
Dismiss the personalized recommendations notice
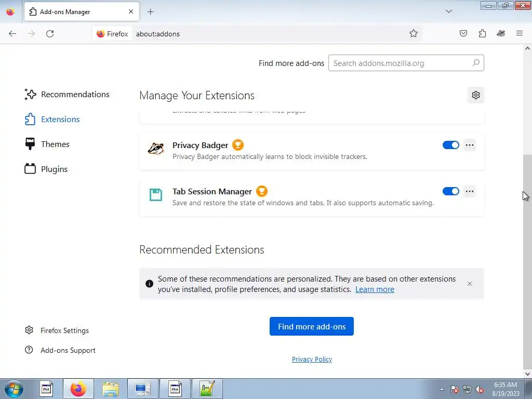tap(470, 284)
